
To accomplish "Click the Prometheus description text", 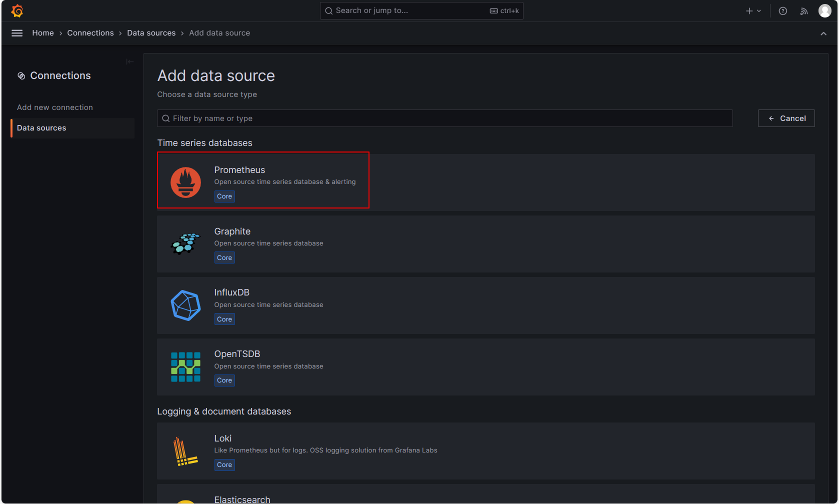I will pos(285,182).
